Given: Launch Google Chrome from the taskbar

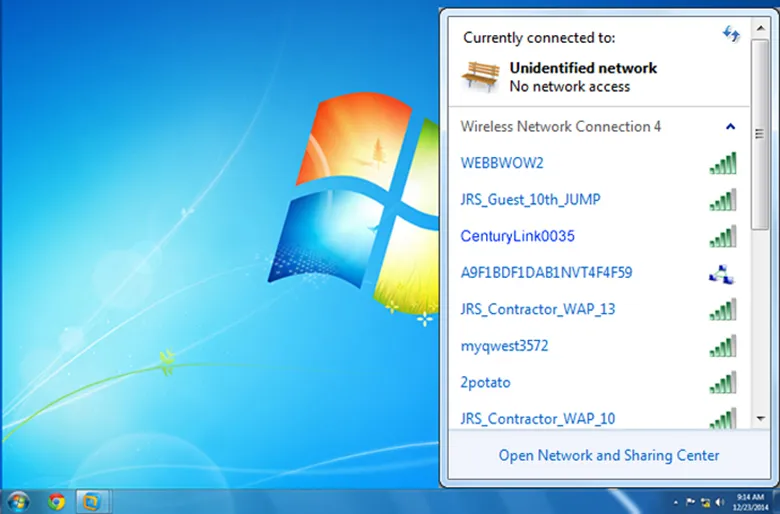Looking at the screenshot, I should 55,500.
